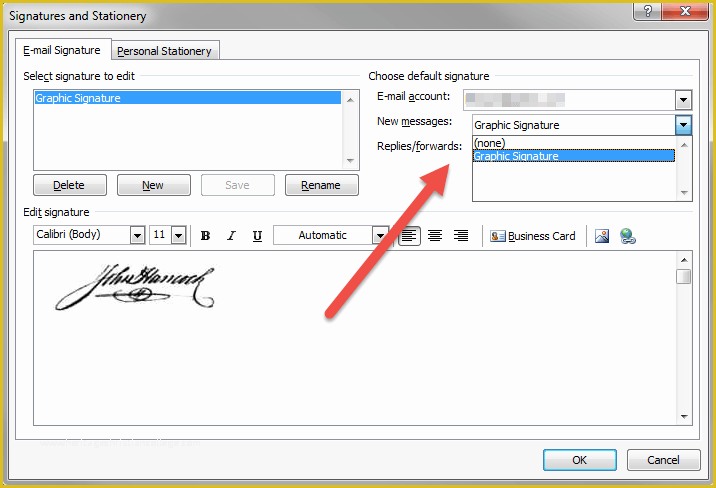Toggle underline formatting in signature editor
The width and height of the screenshot is (716, 488).
click(x=258, y=236)
